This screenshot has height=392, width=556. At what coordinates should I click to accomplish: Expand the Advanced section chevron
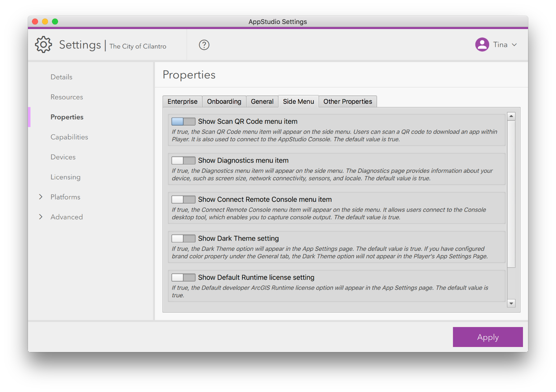(x=41, y=217)
